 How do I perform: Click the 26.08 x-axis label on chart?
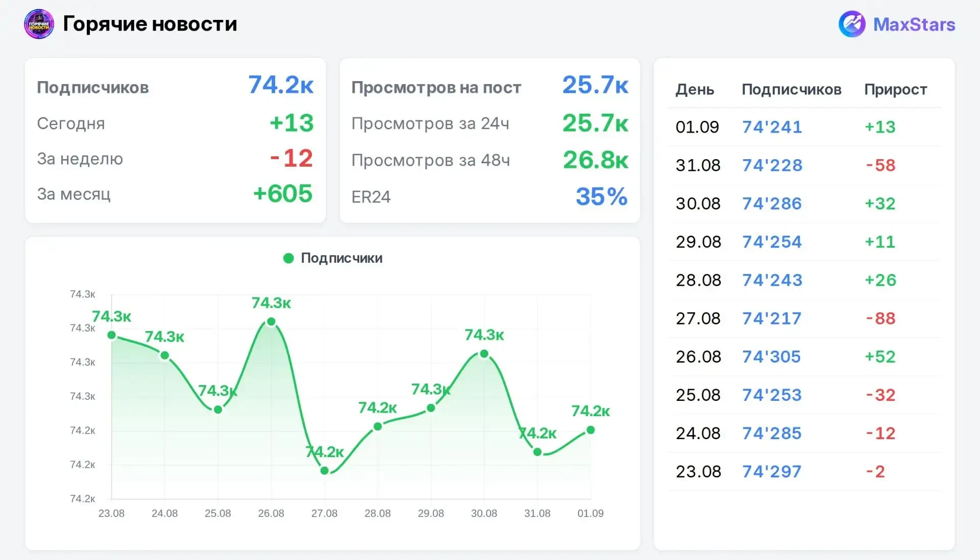coord(271,513)
